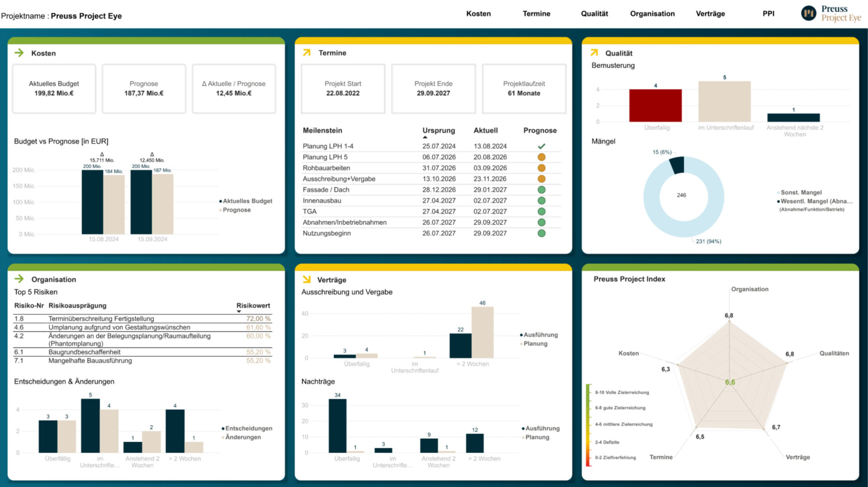Click the green status dot for Nutzungsbeginn
The height and width of the screenshot is (487, 868).
click(541, 233)
